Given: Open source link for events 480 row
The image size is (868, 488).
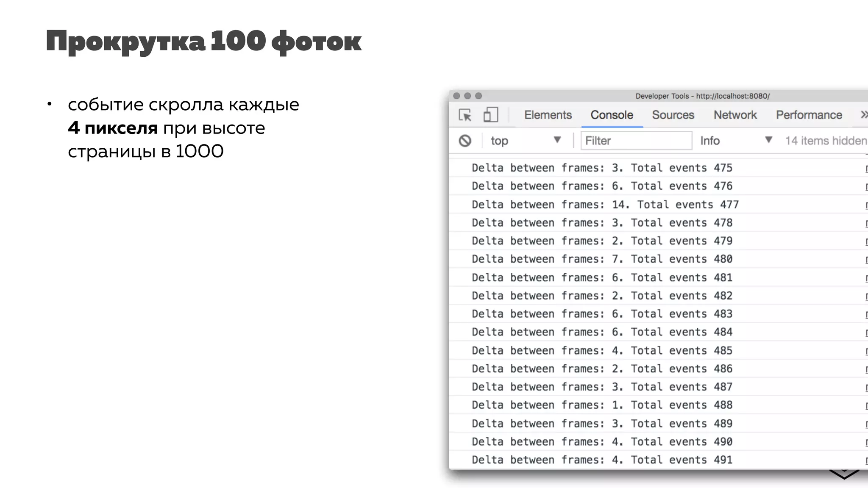Looking at the screenshot, I should click(866, 260).
